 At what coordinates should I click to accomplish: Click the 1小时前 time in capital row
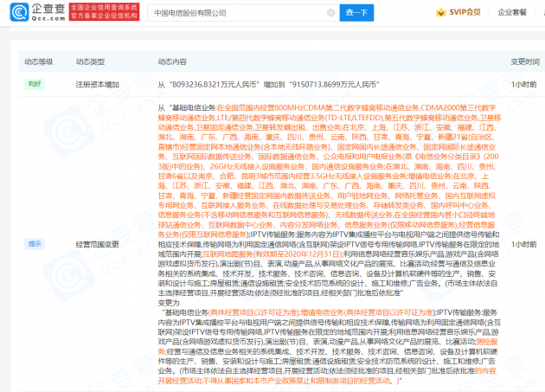524,84
